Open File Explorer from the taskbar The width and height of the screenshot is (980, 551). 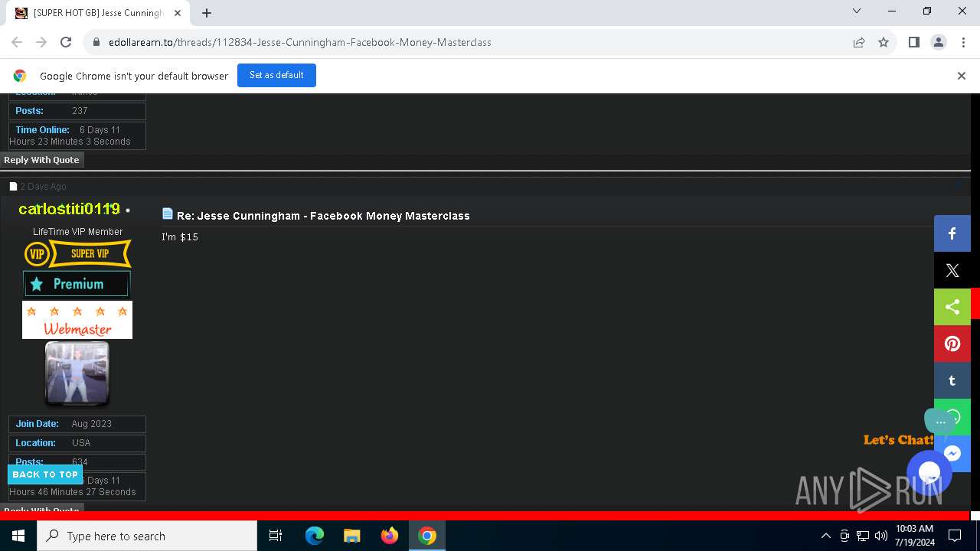coord(352,536)
